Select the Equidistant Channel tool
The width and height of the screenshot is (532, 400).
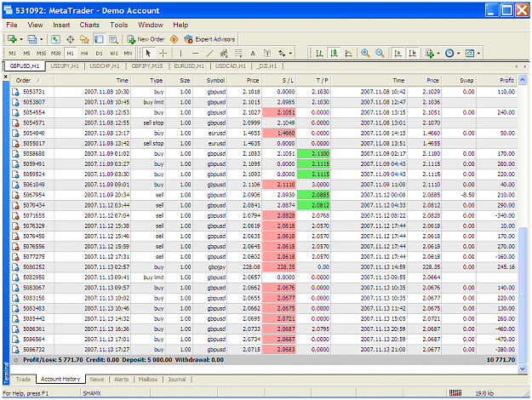(224, 54)
